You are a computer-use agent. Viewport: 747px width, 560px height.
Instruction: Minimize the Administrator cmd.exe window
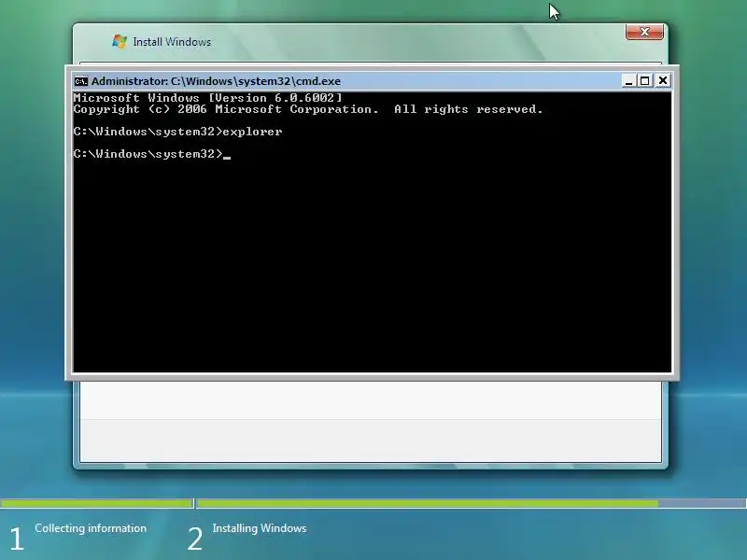(x=628, y=81)
